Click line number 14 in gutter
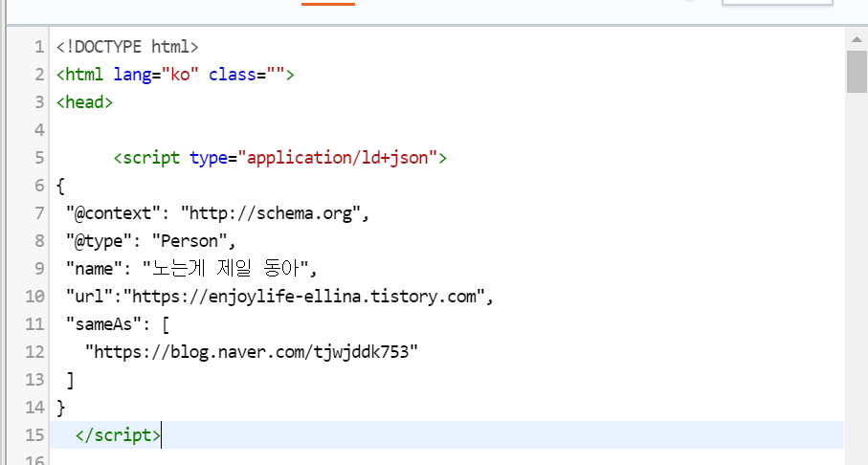The height and width of the screenshot is (465, 868). point(34,408)
